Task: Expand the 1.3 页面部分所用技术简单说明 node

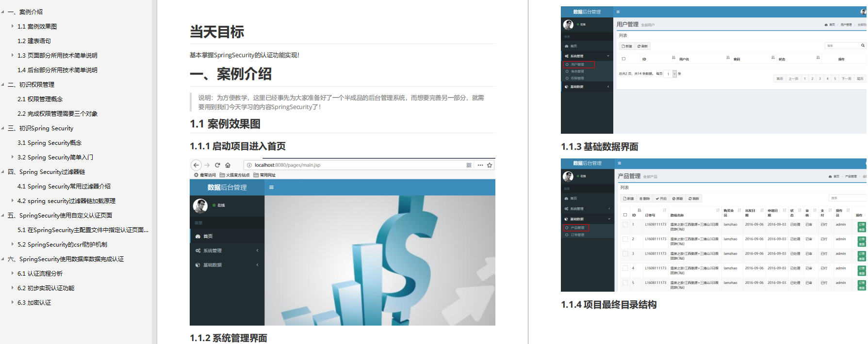Action: tap(13, 55)
